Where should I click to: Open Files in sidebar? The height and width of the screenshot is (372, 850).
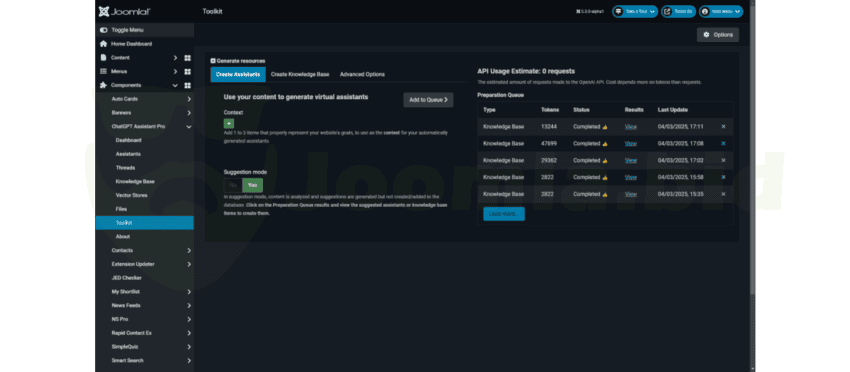click(121, 209)
